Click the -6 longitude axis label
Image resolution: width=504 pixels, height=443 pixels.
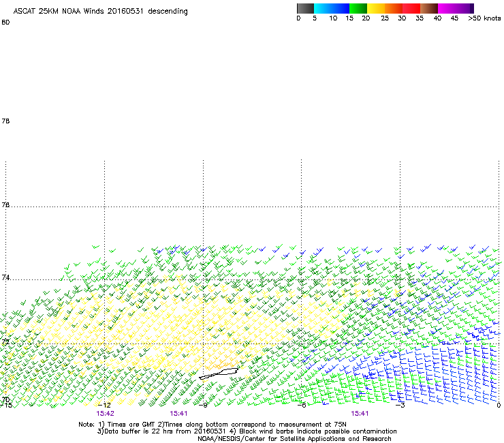(x=301, y=405)
